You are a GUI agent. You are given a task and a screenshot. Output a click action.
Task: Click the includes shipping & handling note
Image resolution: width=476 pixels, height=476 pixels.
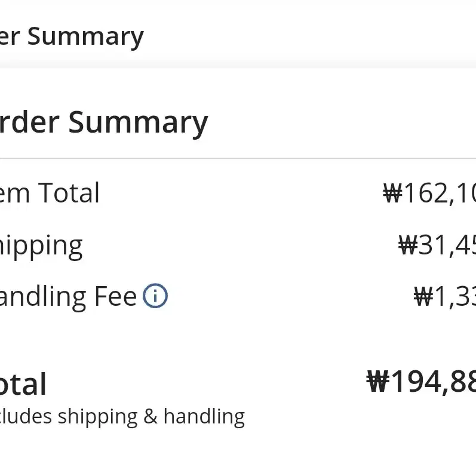tap(122, 417)
